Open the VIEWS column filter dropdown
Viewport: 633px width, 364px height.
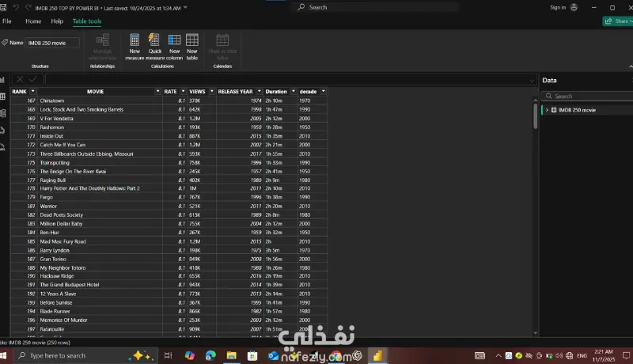[x=211, y=92]
